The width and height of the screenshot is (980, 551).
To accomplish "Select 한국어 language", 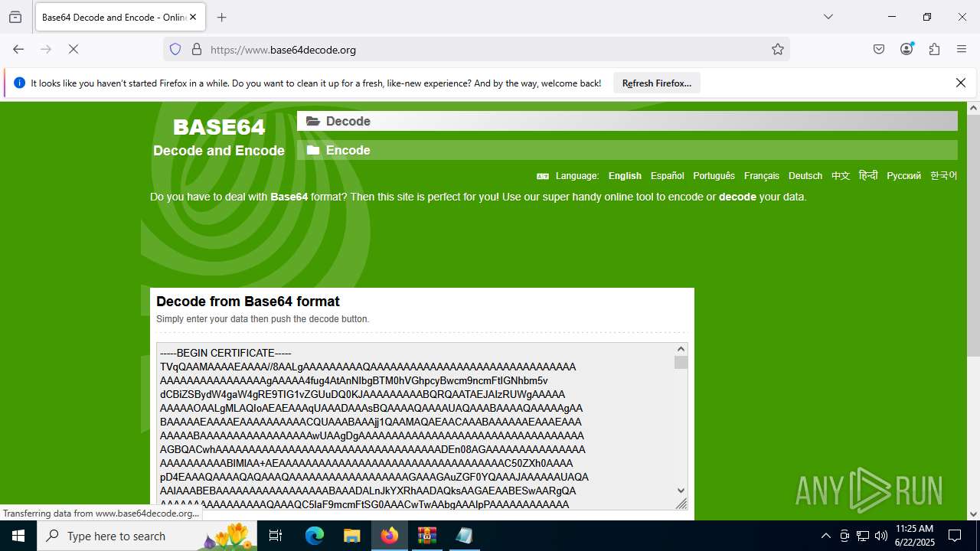I will (943, 176).
